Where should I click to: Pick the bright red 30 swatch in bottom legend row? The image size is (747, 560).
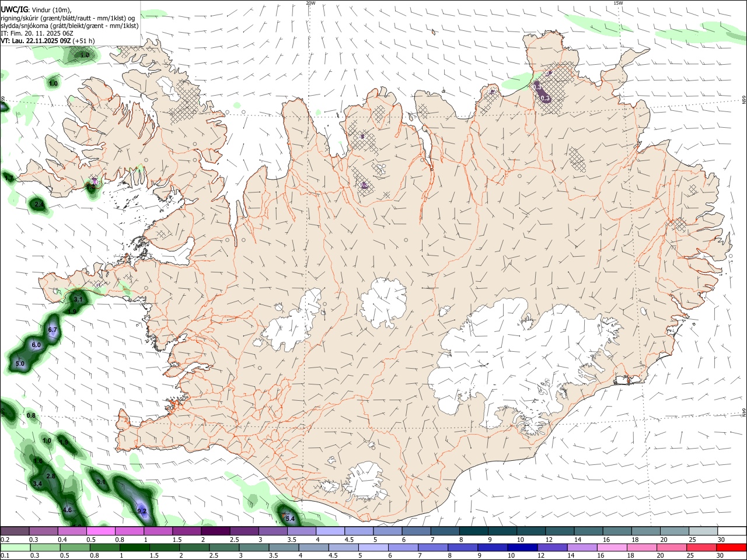click(732, 548)
